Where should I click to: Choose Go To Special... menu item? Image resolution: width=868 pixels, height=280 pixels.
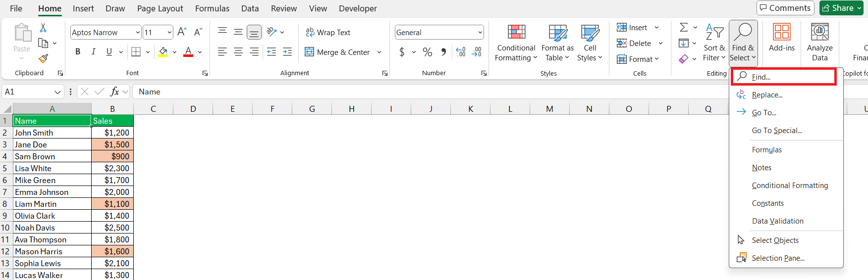pyautogui.click(x=786, y=131)
